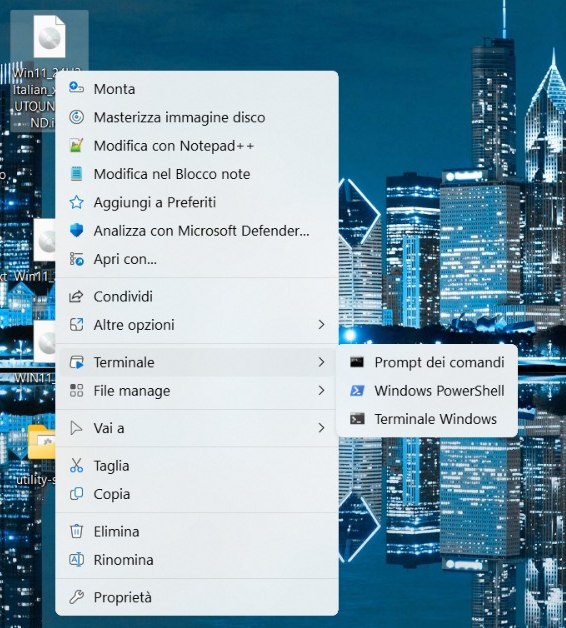The width and height of the screenshot is (566, 628).
Task: Select Elimina to delete the file
Action: tap(197, 531)
